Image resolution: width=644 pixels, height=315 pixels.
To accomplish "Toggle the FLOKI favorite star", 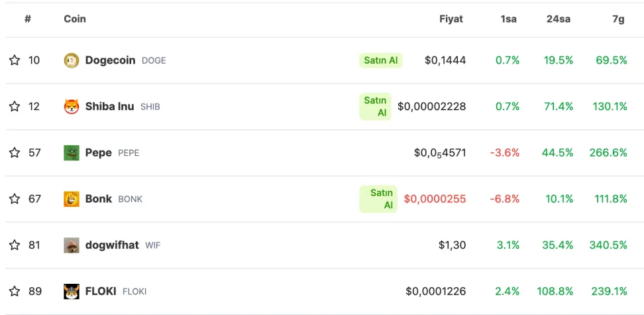I will (x=15, y=291).
